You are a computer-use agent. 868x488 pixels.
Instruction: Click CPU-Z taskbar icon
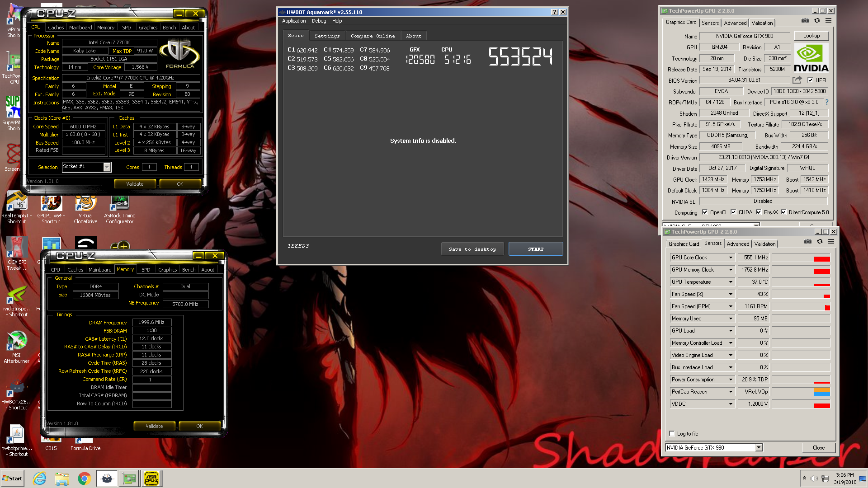pos(151,479)
